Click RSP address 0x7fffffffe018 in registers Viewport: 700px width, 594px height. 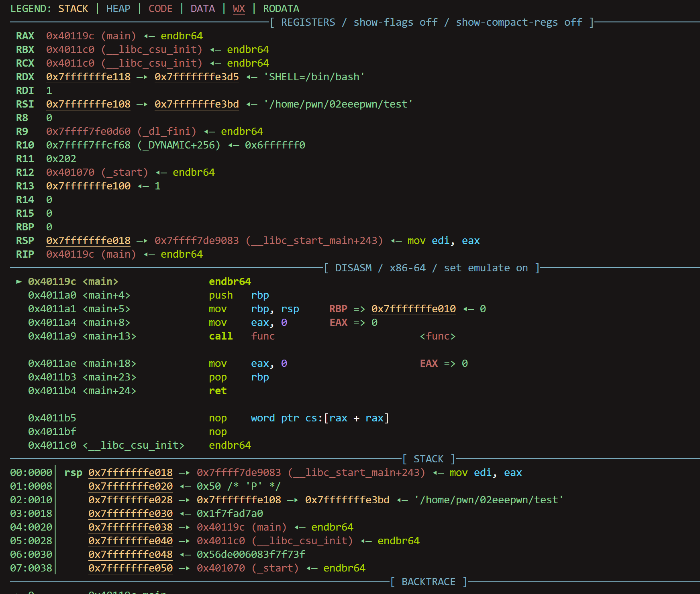(x=88, y=240)
